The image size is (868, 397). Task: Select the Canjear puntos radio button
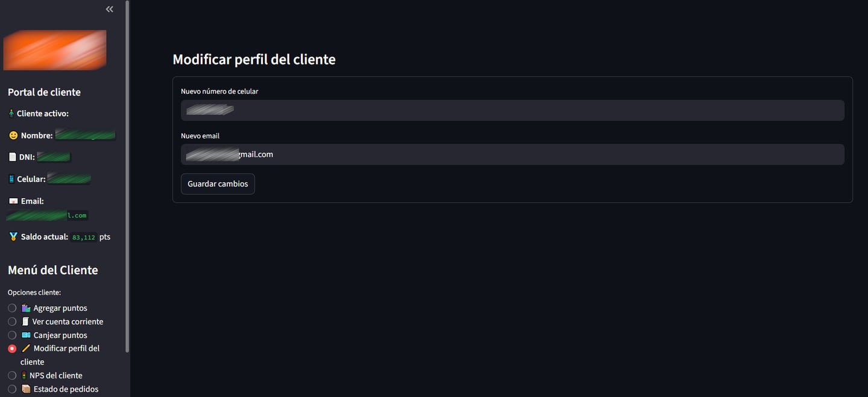point(12,335)
